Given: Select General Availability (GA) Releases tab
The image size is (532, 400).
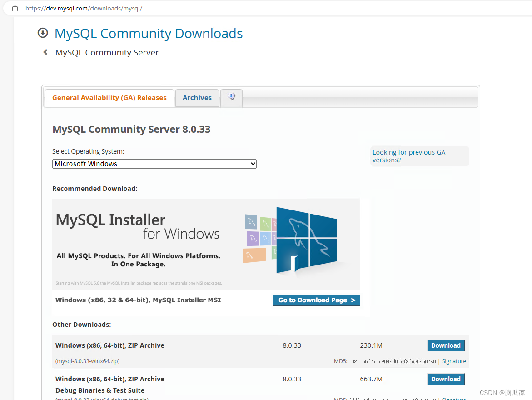Looking at the screenshot, I should tap(109, 98).
